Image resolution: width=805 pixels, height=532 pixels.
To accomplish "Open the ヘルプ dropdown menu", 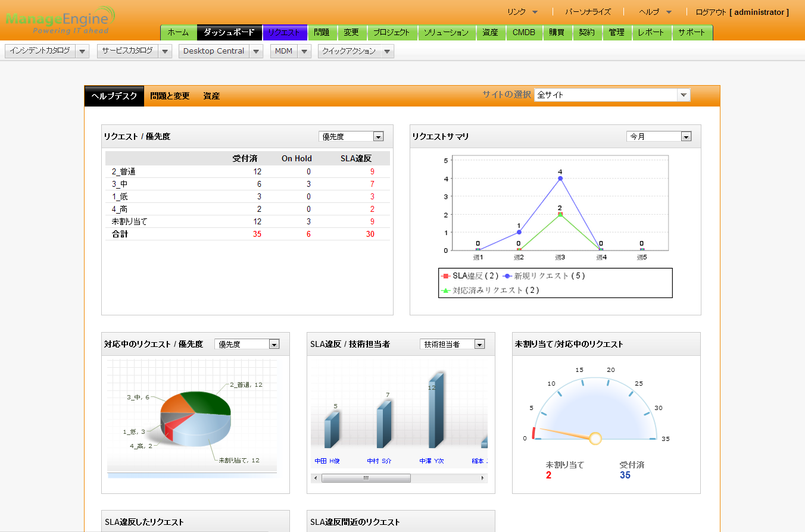I will (x=655, y=12).
